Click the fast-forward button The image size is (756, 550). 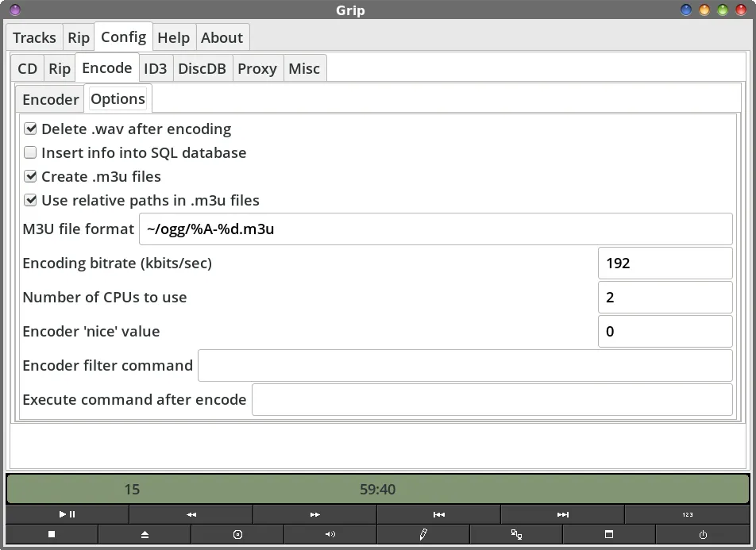coord(314,514)
